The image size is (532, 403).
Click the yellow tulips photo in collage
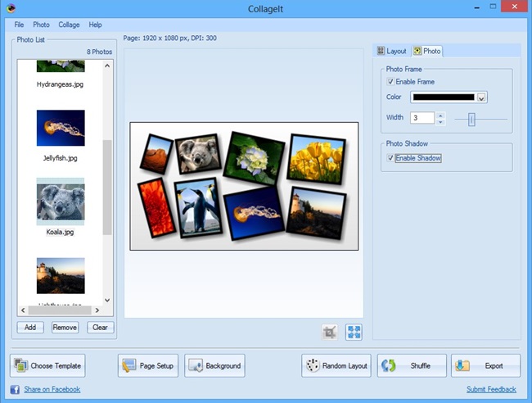click(x=316, y=159)
